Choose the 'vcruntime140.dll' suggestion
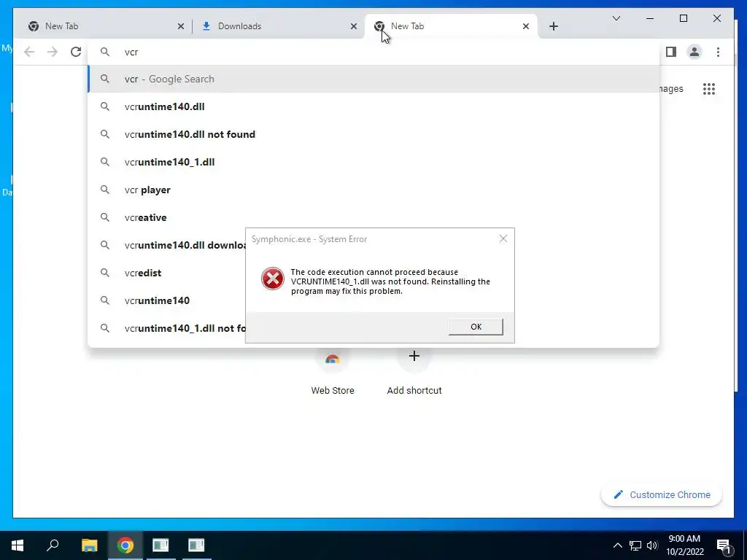Screen dimensions: 747x560 pos(373,106)
